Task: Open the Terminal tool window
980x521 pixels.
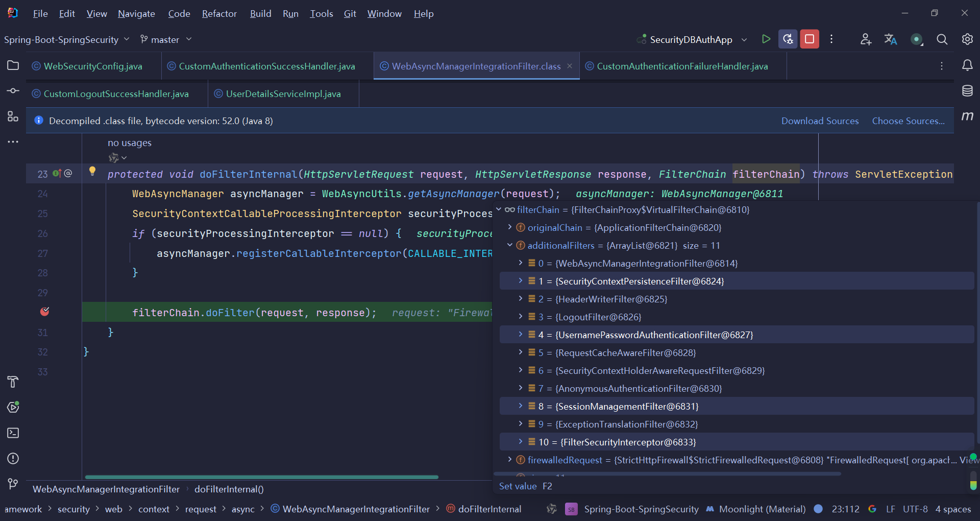Action: click(x=13, y=433)
